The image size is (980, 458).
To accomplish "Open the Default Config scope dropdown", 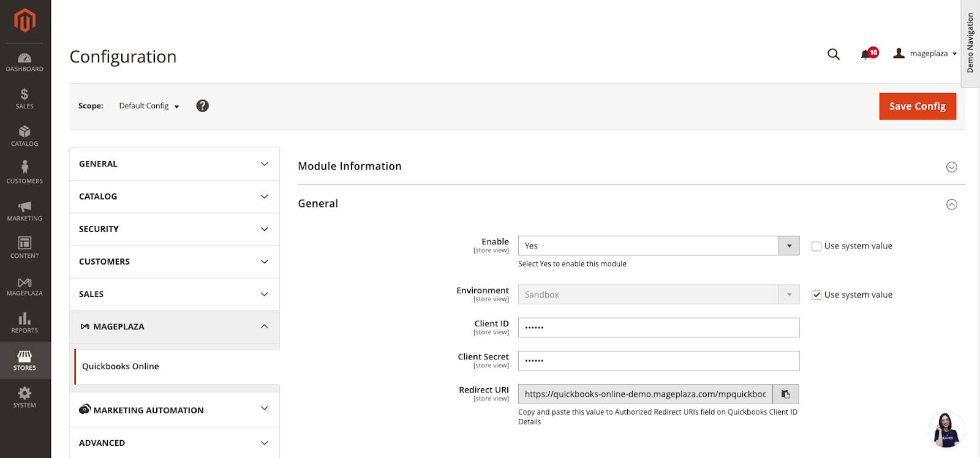I will (149, 106).
